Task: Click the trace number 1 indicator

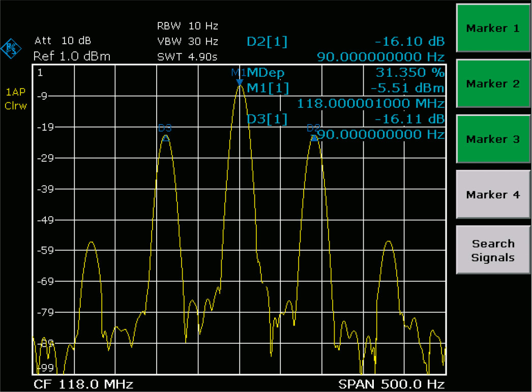Action: coord(39,72)
